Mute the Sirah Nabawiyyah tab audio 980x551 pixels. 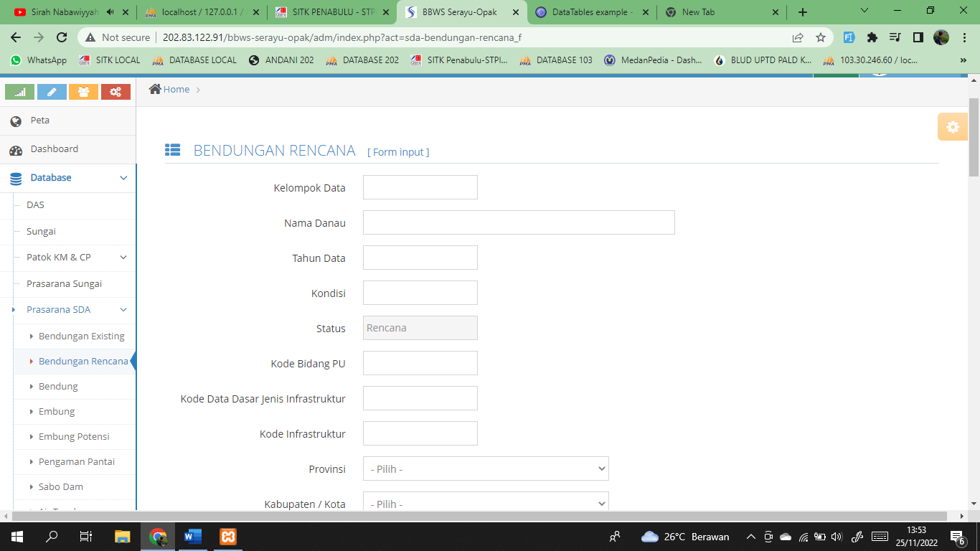point(110,12)
